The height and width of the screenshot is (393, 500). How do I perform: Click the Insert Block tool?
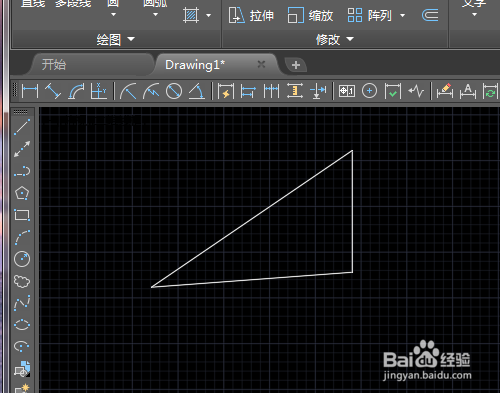pyautogui.click(x=22, y=369)
